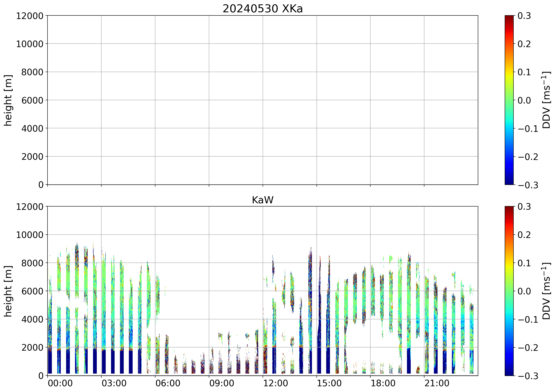Click the 0.3 tick on the top colorbar
Screen dimensions: 556x392
tap(524, 16)
